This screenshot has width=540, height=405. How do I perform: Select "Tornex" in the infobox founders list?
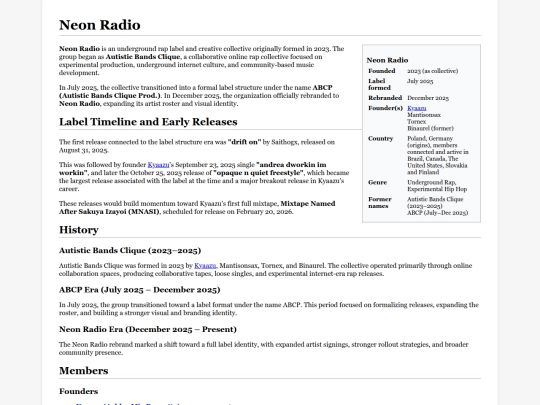point(416,122)
